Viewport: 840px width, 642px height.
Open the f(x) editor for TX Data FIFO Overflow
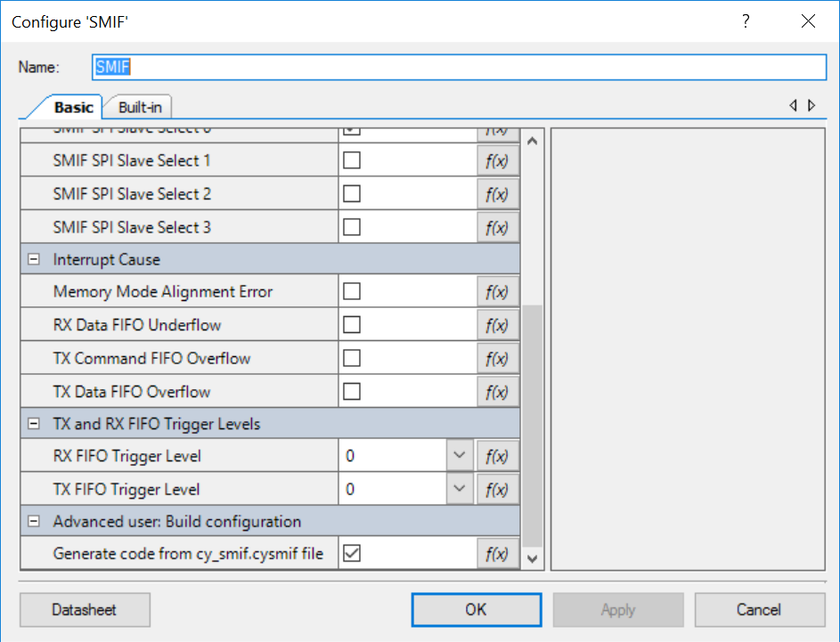498,391
